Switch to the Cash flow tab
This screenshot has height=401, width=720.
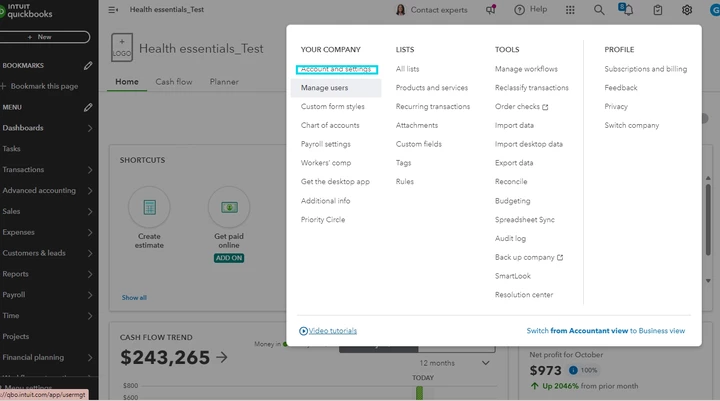coord(174,82)
